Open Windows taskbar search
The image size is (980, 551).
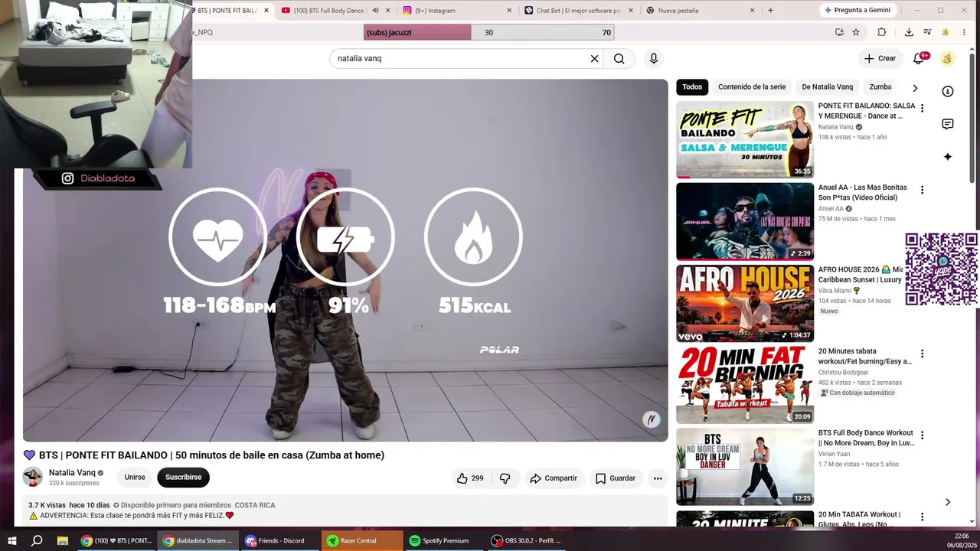[37, 540]
